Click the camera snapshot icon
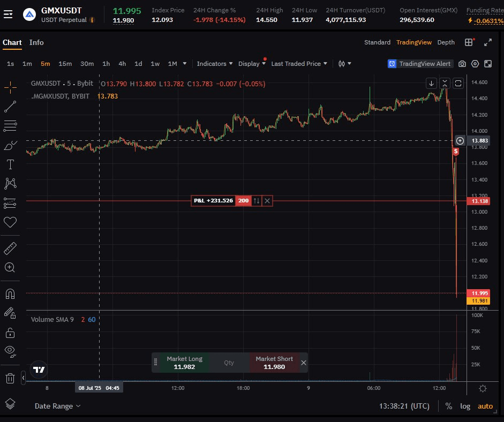 (462, 64)
